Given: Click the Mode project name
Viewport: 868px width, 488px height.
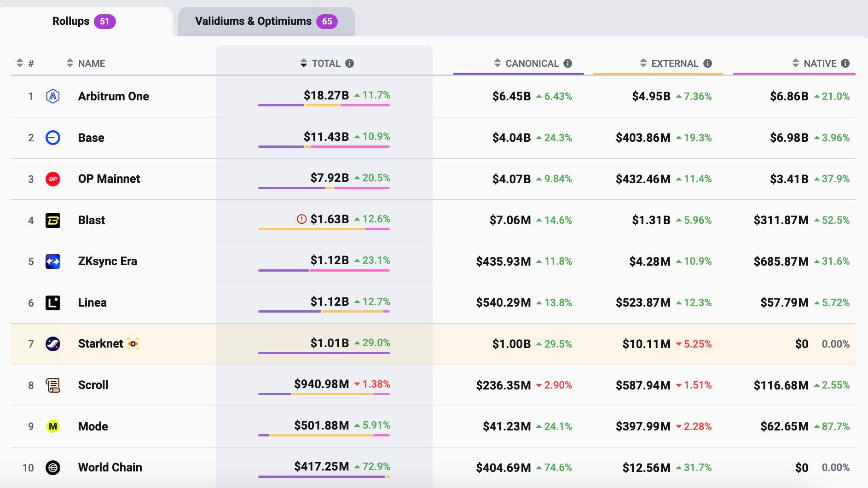Looking at the screenshot, I should coord(93,426).
